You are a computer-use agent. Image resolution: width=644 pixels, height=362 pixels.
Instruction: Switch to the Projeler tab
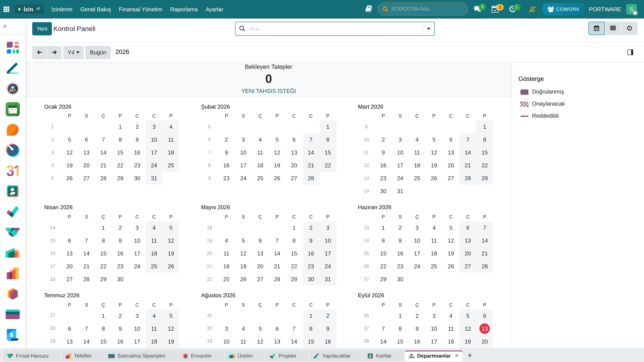[x=287, y=356]
